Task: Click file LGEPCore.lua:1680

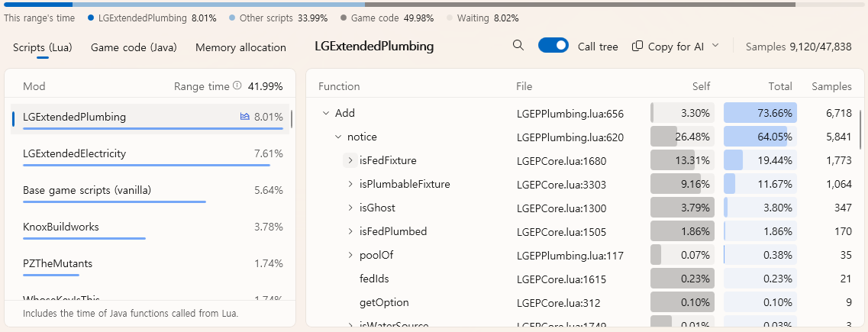Action: pos(561,161)
